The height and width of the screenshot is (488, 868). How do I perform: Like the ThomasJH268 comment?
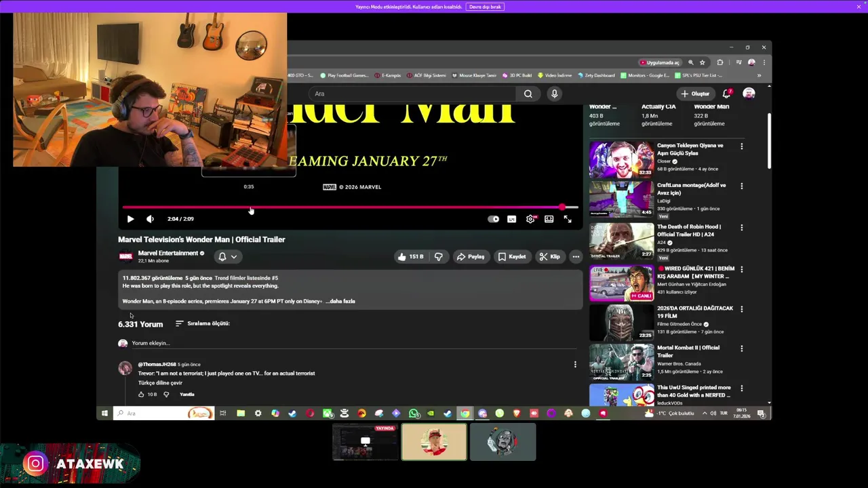(x=141, y=394)
